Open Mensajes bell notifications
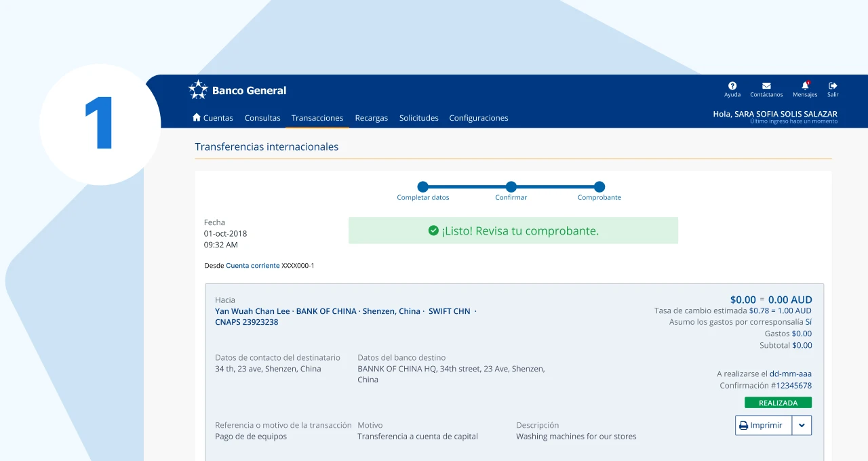868x461 pixels. [805, 86]
